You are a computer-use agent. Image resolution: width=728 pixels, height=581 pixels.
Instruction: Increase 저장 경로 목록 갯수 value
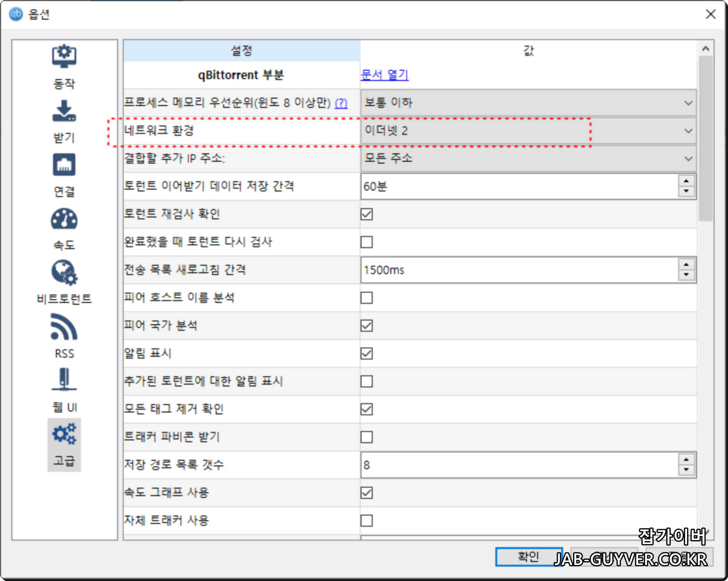point(686,460)
